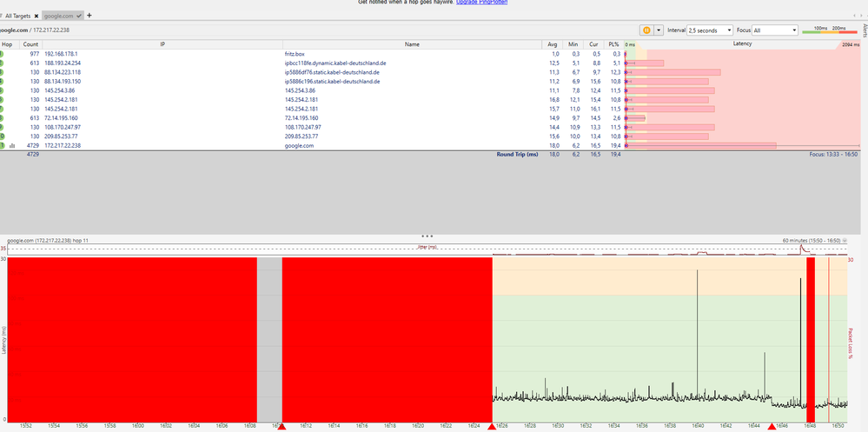Click google.com name in final hop row
This screenshot has height=432, width=868.
[x=299, y=145]
